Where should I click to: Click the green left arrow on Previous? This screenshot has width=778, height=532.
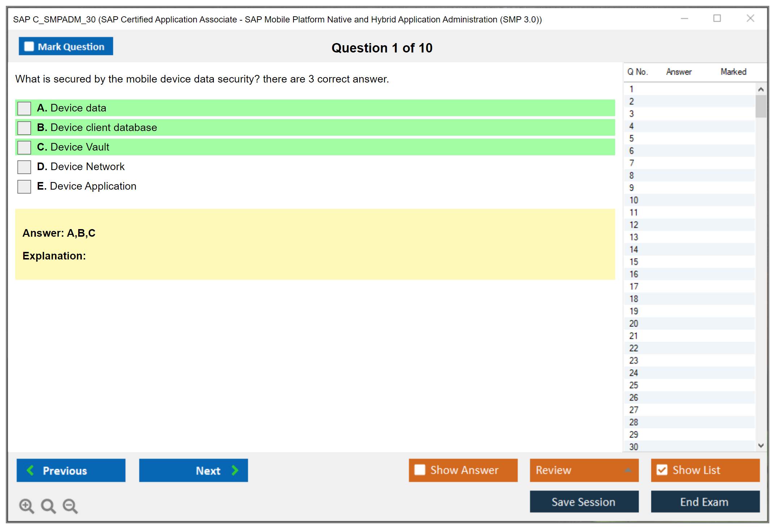click(x=30, y=470)
